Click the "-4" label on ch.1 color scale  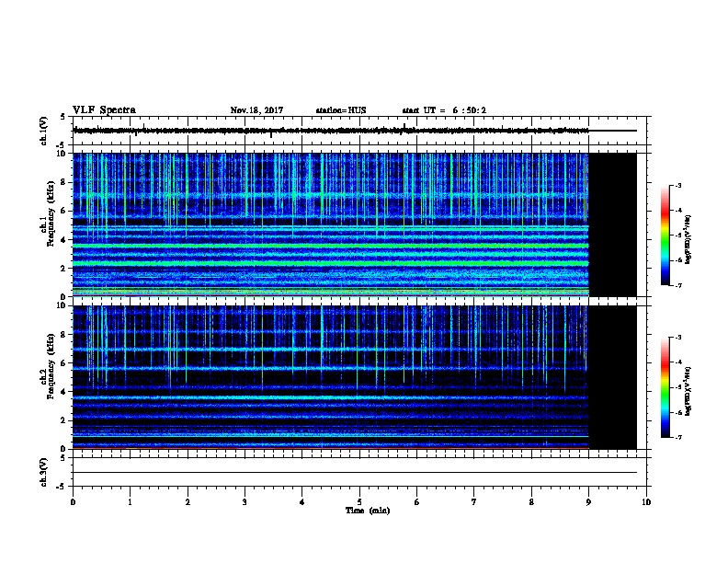(678, 211)
